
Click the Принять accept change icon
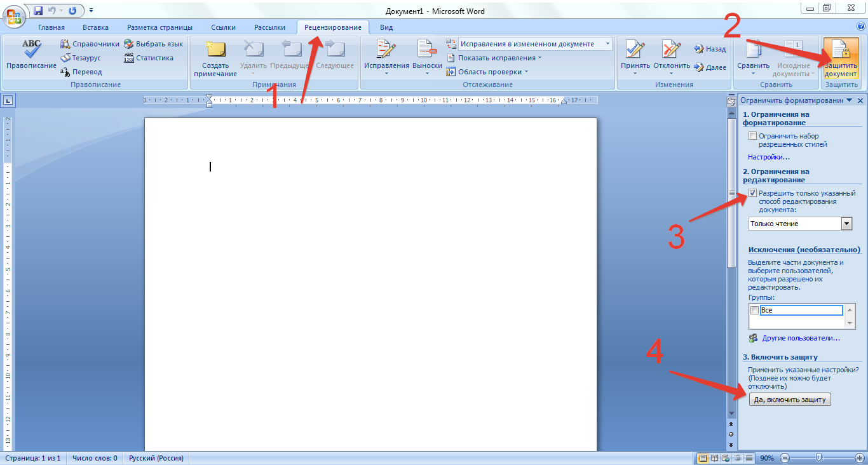(x=635, y=50)
